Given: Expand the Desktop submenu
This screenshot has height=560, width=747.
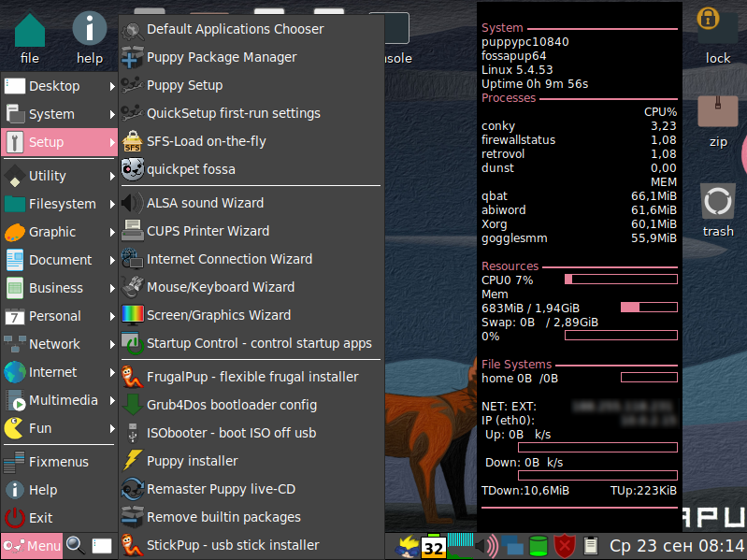Looking at the screenshot, I should [60, 86].
